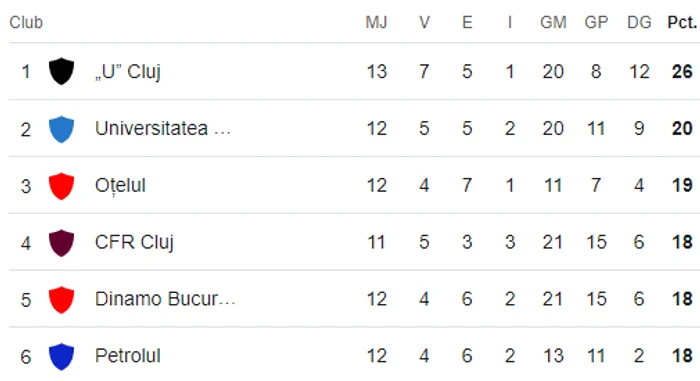Click the red Oțelul shield crest
Viewport: 700px width, 381px height.
(x=61, y=186)
